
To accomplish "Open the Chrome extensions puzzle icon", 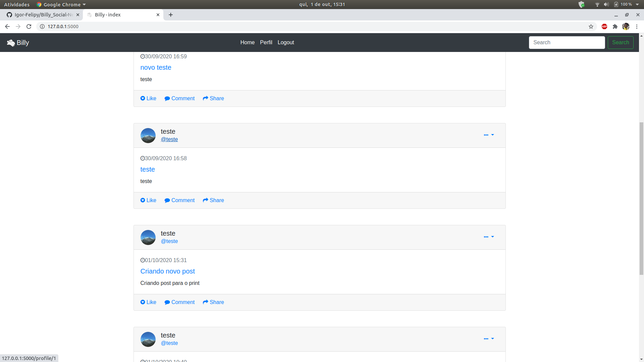I will click(x=615, y=26).
